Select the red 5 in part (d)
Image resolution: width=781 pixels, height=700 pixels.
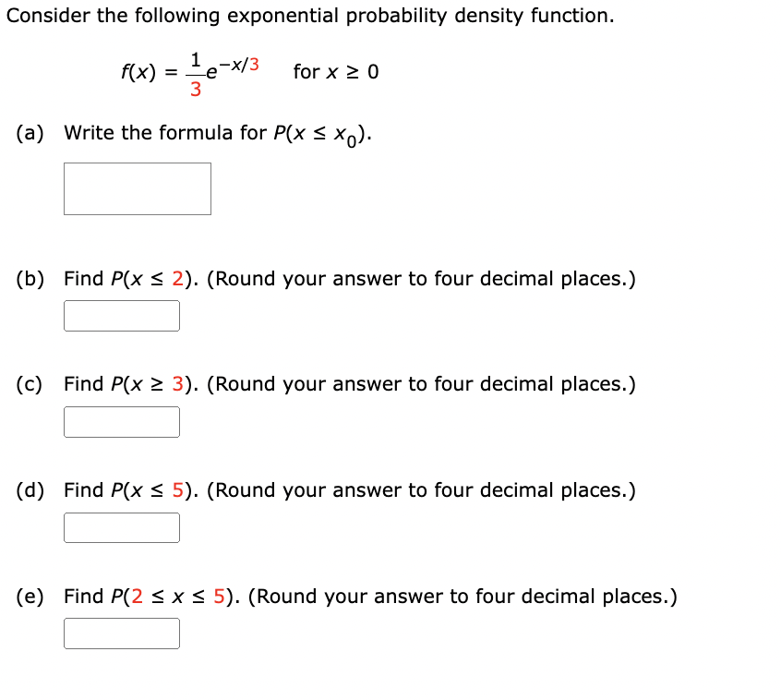176,490
